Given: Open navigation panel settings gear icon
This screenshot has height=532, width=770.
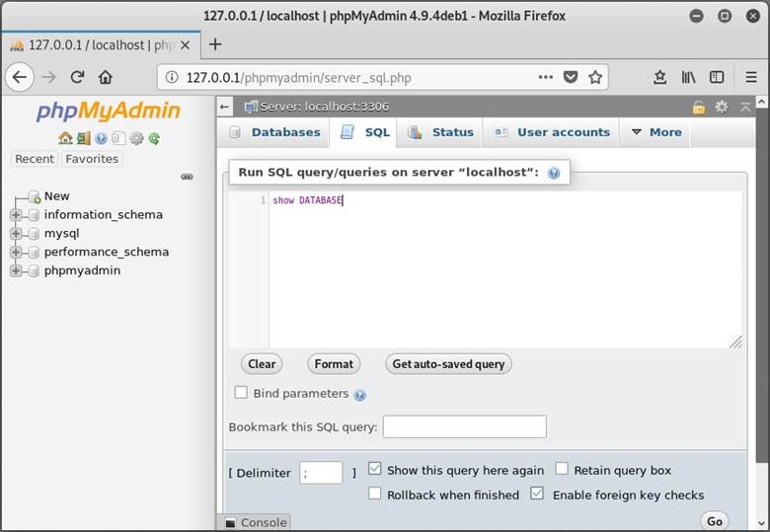Looking at the screenshot, I should [136, 138].
